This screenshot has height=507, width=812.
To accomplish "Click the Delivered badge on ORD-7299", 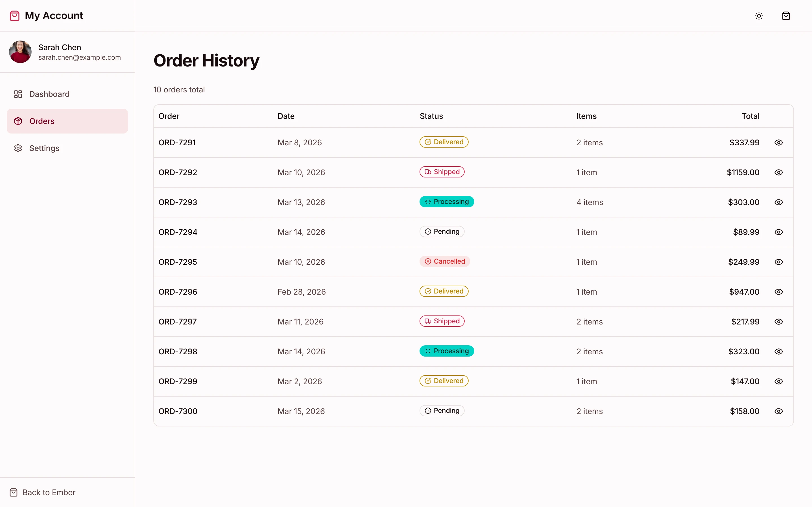I will (x=443, y=381).
